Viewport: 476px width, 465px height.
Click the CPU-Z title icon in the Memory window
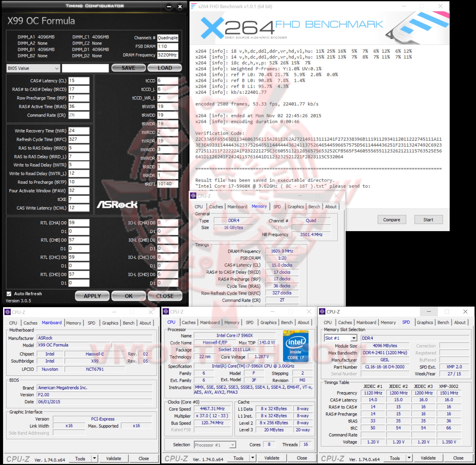[193, 196]
